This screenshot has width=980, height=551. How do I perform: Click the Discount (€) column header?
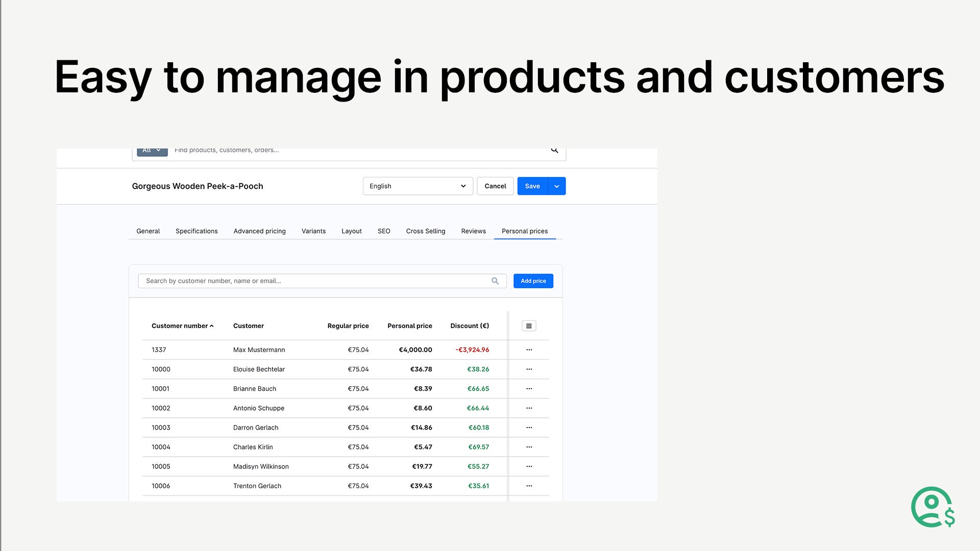pos(470,326)
